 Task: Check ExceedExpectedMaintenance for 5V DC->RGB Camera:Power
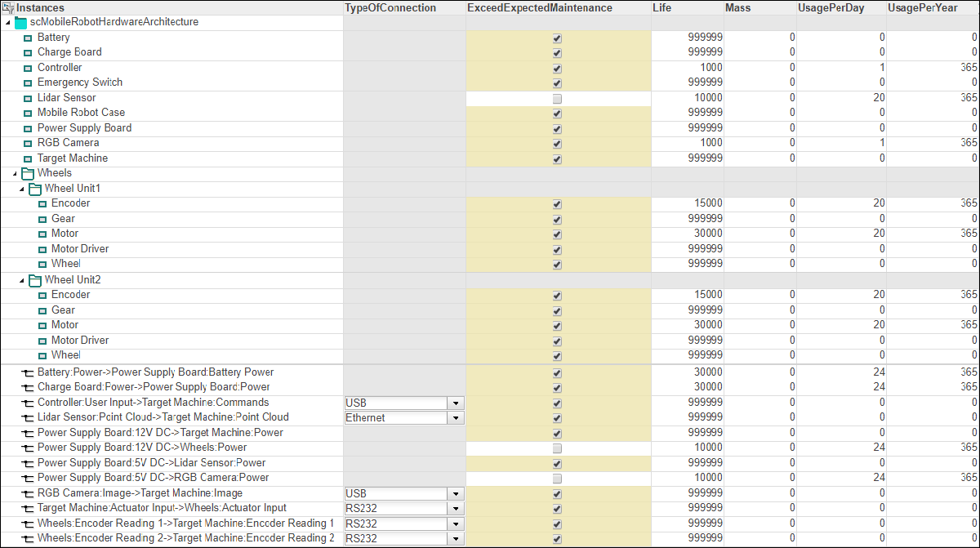pyautogui.click(x=557, y=479)
